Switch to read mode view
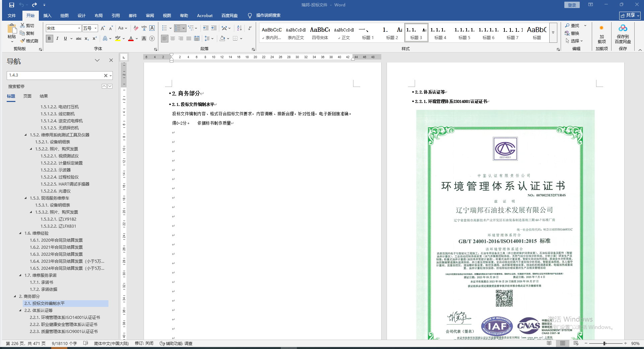The image size is (644, 349). (549, 343)
